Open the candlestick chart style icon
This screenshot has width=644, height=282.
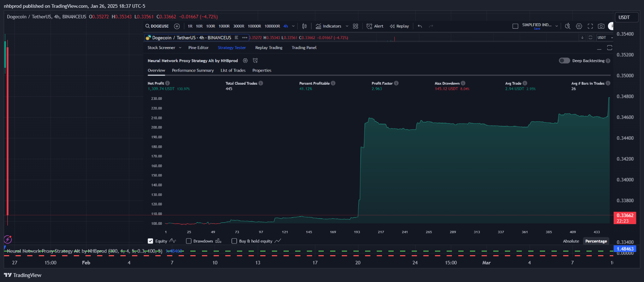pyautogui.click(x=304, y=26)
